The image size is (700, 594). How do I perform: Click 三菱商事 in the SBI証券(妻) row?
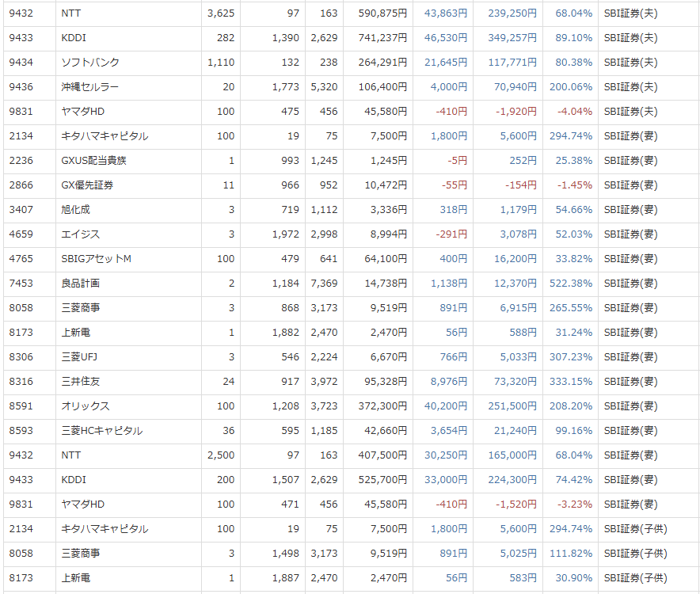pyautogui.click(x=80, y=308)
